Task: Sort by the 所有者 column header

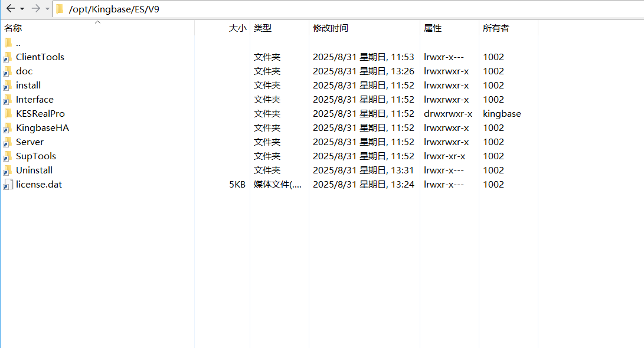Action: [508, 28]
